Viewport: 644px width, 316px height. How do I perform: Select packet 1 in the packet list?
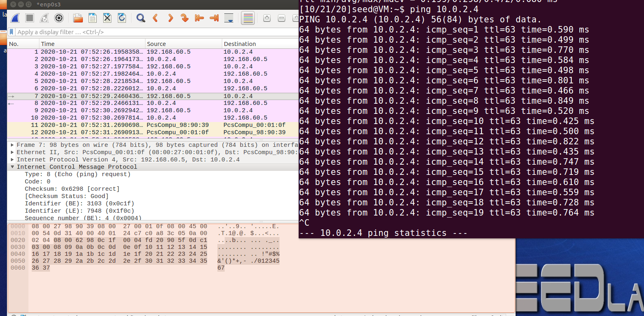click(x=153, y=52)
